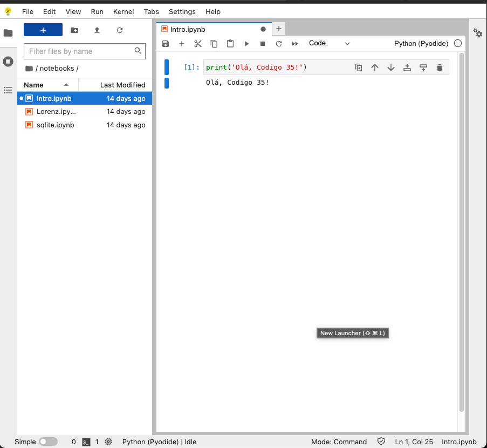Run the selected cell and advance
This screenshot has width=487, height=448.
[x=246, y=44]
